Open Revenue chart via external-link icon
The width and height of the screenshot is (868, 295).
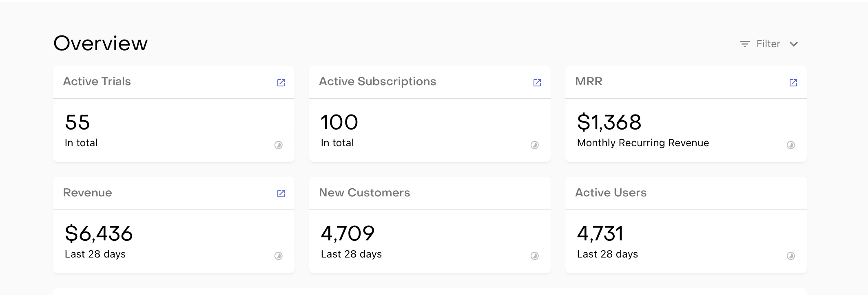point(281,194)
